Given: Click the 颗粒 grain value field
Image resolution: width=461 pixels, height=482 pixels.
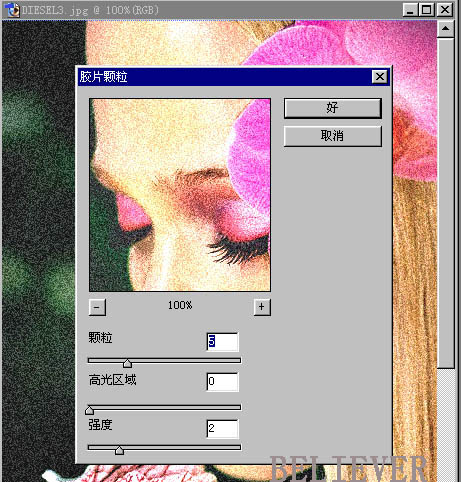Looking at the screenshot, I should pyautogui.click(x=222, y=342).
